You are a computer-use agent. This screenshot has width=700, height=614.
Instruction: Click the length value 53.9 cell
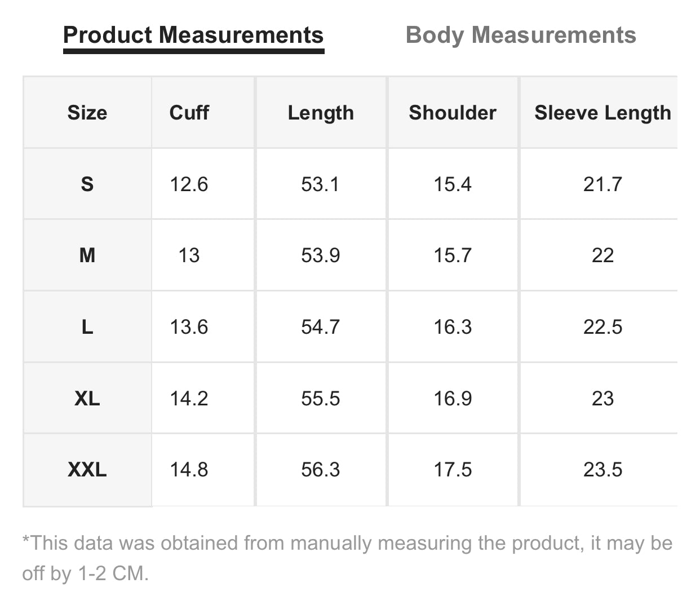(x=321, y=255)
